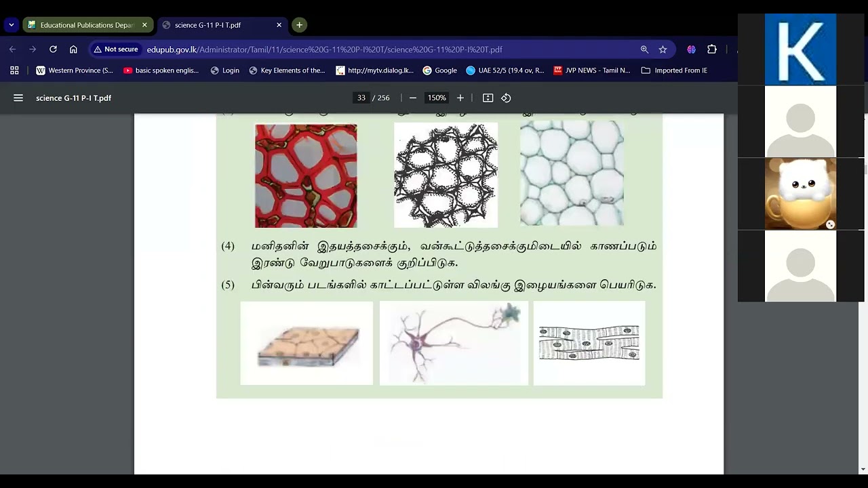Switch to Educational Publications Department tab
This screenshot has width=868, height=488.
tap(87, 25)
